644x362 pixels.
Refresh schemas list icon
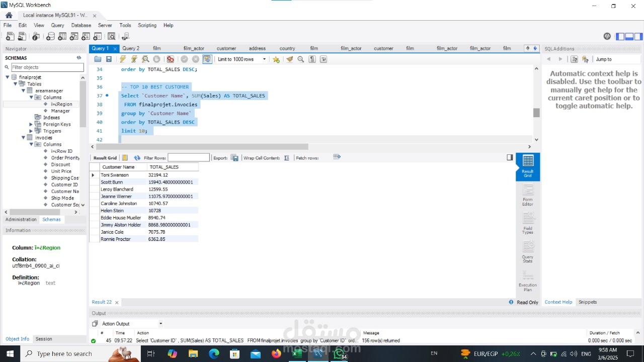click(x=79, y=58)
